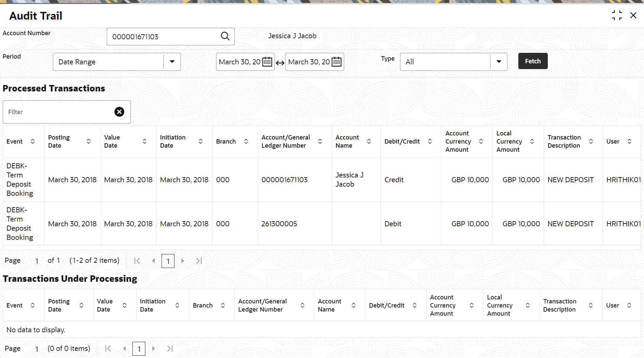Go to previous page of Processed Transactions
The width and height of the screenshot is (644, 358).
(153, 261)
